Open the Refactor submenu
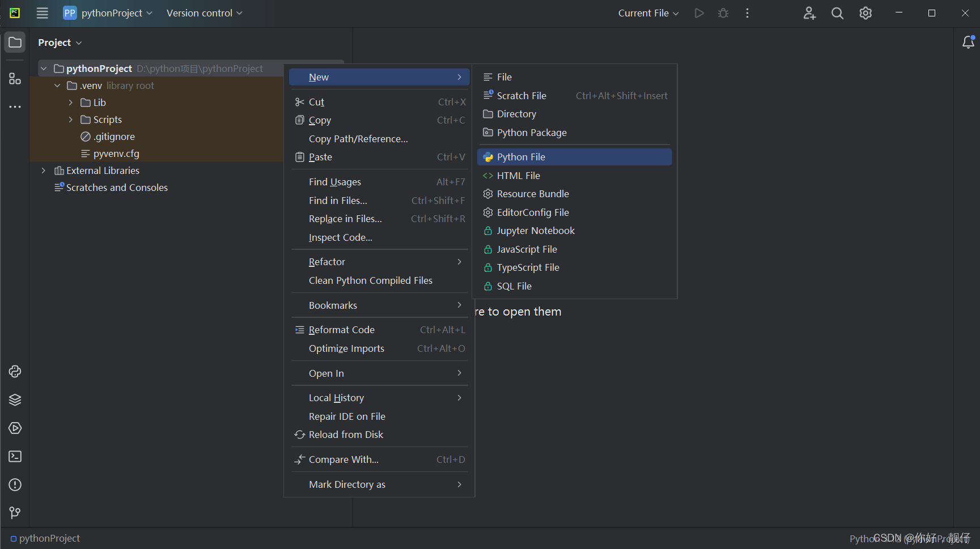This screenshot has width=980, height=549. tap(379, 262)
